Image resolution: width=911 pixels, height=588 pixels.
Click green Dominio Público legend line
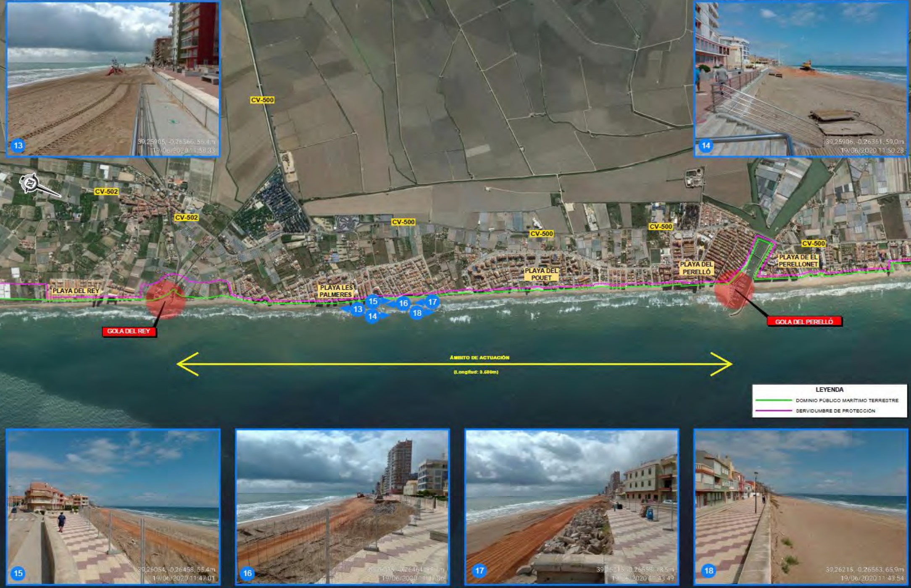(x=773, y=400)
